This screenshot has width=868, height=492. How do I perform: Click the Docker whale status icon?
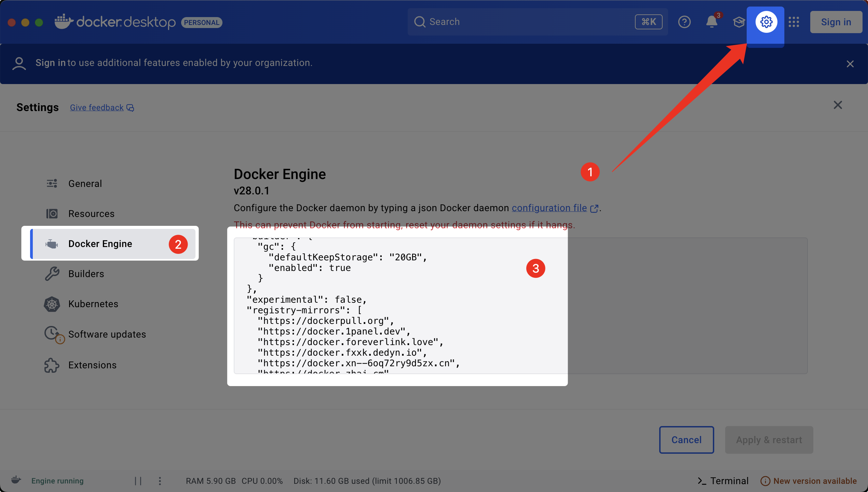(x=16, y=480)
